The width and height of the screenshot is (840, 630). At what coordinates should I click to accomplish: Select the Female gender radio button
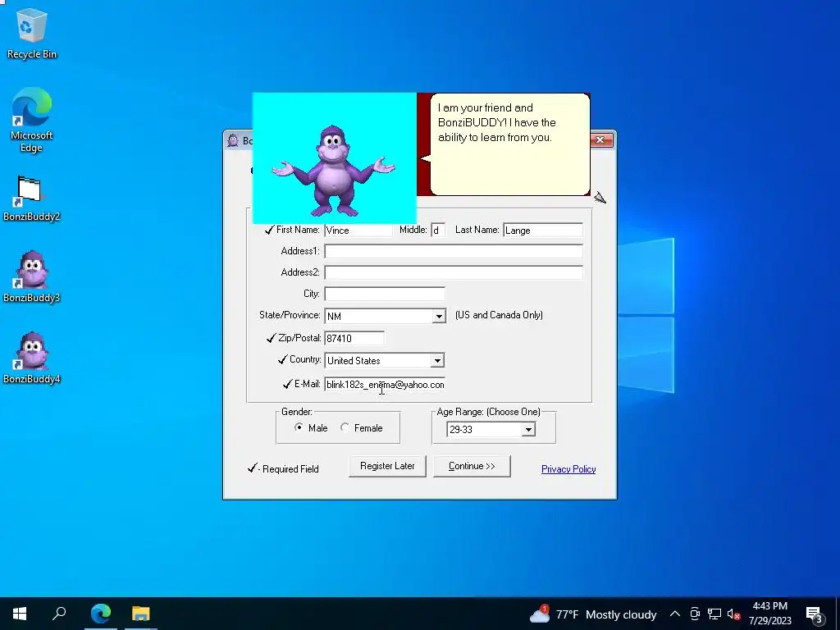click(345, 427)
